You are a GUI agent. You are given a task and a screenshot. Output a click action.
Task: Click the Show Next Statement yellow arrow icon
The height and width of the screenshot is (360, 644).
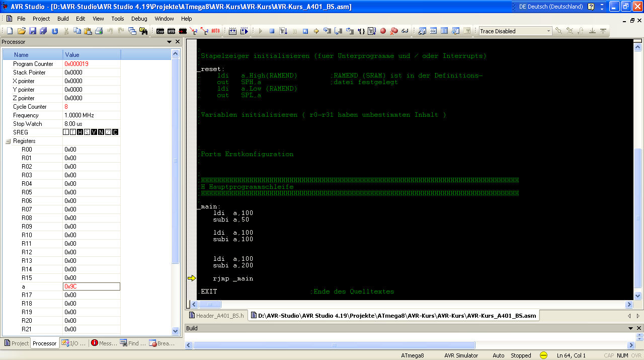coord(316,31)
